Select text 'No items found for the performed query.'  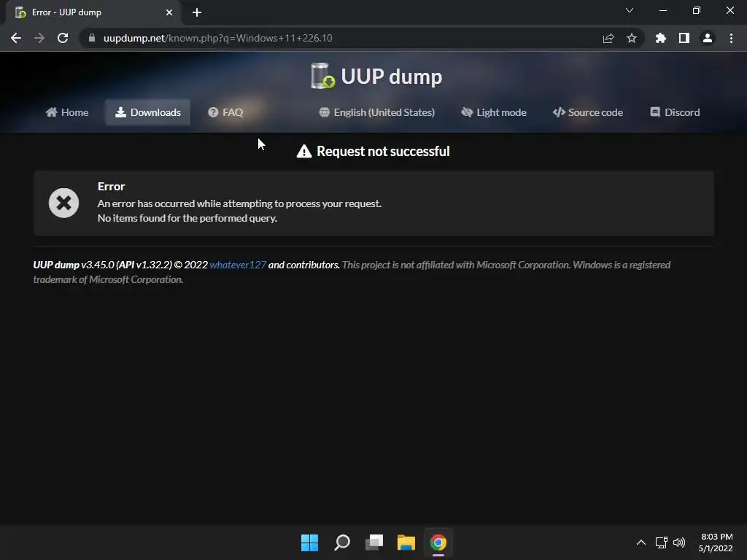point(187,218)
